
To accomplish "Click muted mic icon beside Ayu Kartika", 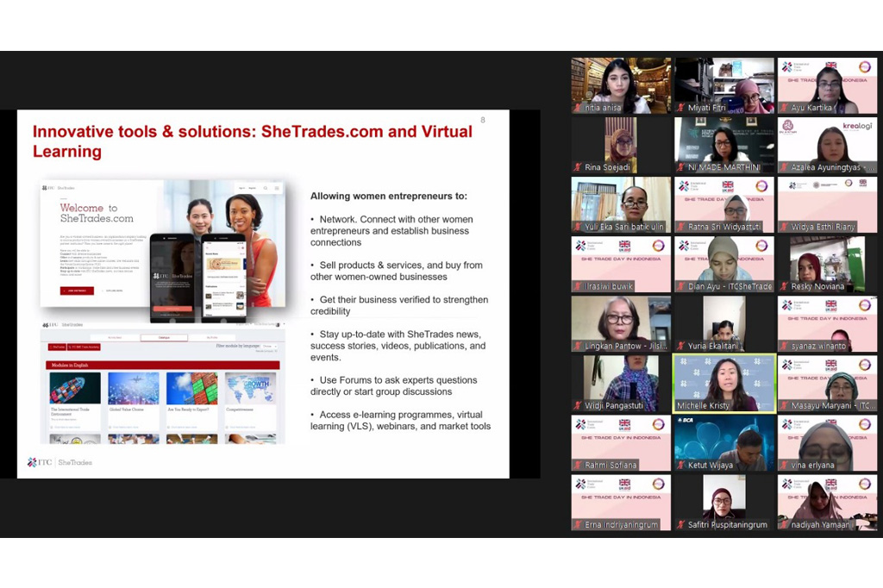I will pos(785,108).
